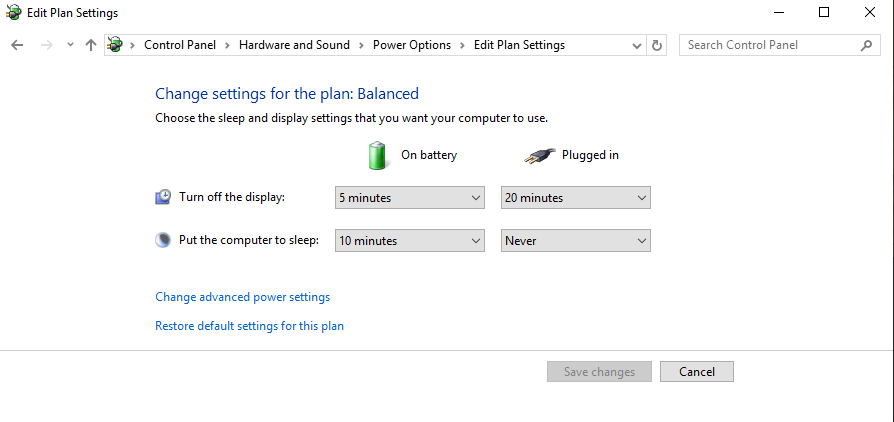
Task: Click the green battery icon
Action: [x=377, y=156]
